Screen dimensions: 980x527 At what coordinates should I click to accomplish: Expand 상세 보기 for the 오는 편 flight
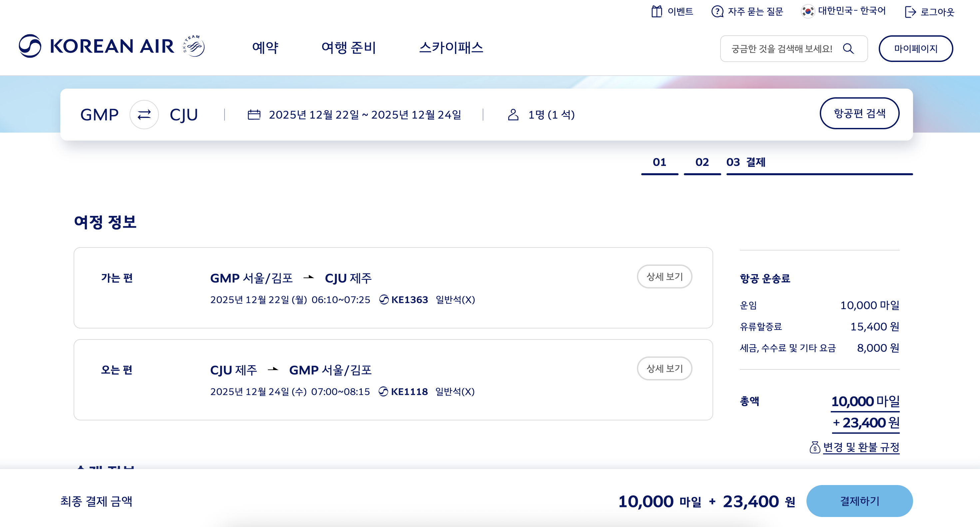[x=664, y=368]
